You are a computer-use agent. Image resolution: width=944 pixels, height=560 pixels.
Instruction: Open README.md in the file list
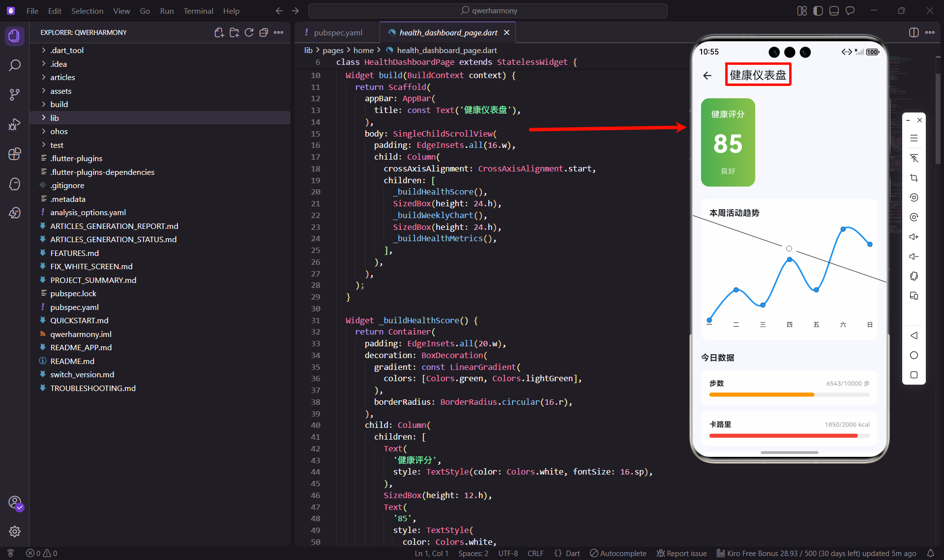coord(72,361)
